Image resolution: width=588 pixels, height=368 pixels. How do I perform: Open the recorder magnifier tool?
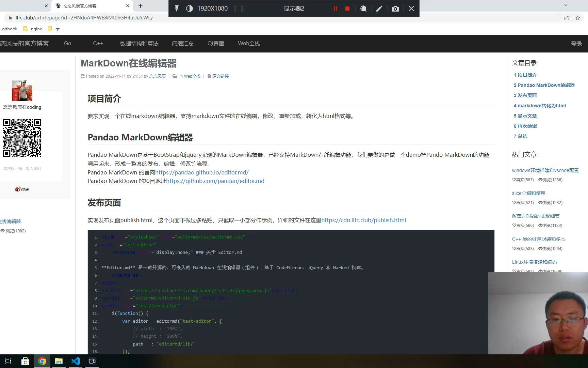point(363,9)
